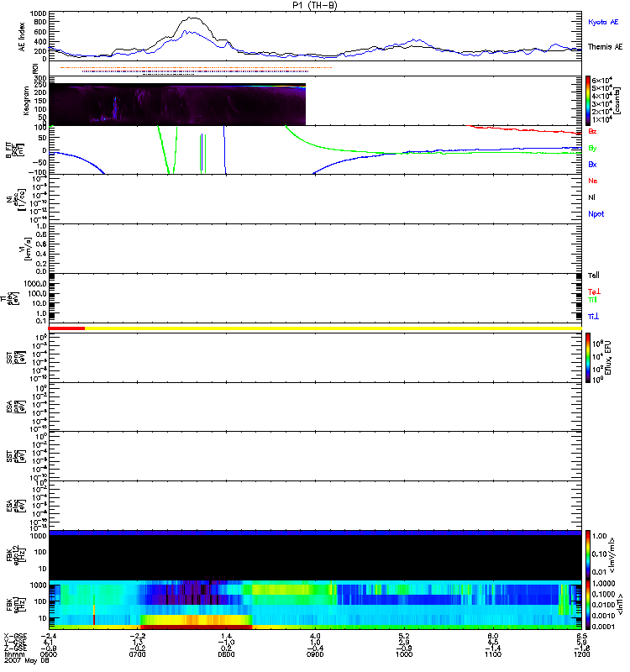Viewport: 630px width, 672px height.
Task: Click the 1200 time tick label
Action: point(581,654)
